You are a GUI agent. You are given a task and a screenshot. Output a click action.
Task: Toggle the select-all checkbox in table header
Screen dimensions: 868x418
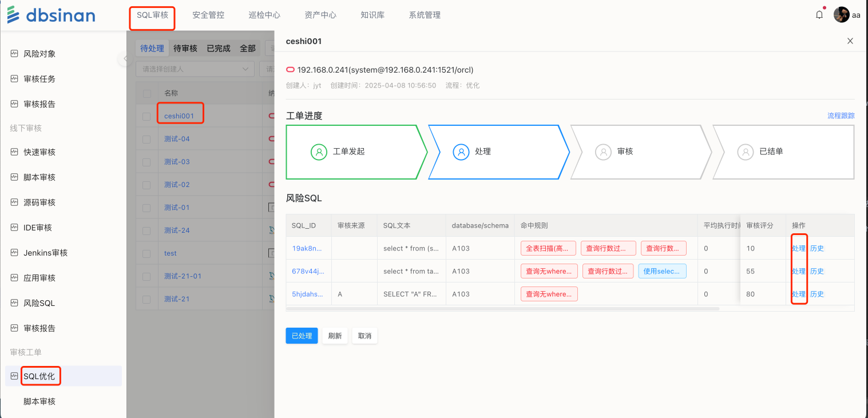(x=147, y=93)
